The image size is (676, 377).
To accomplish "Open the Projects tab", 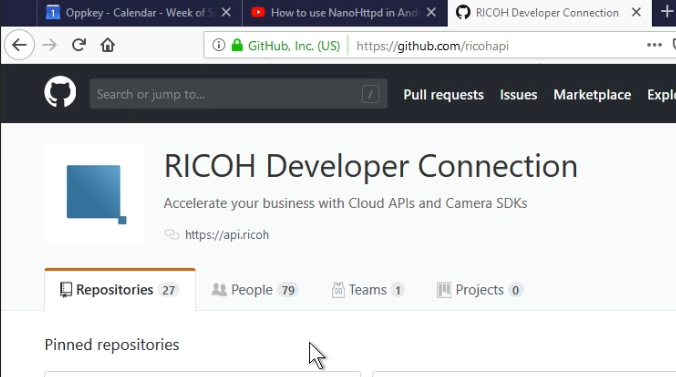I will click(x=480, y=290).
